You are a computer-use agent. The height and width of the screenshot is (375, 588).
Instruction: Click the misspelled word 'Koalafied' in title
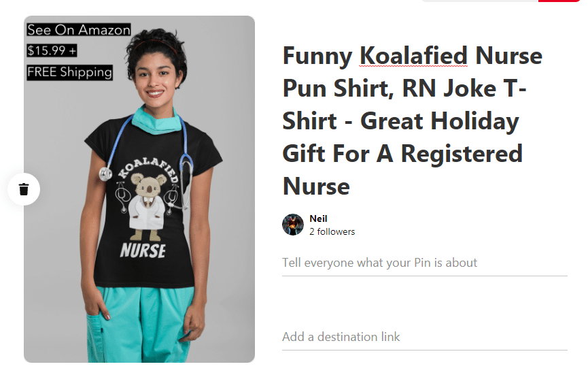(413, 56)
